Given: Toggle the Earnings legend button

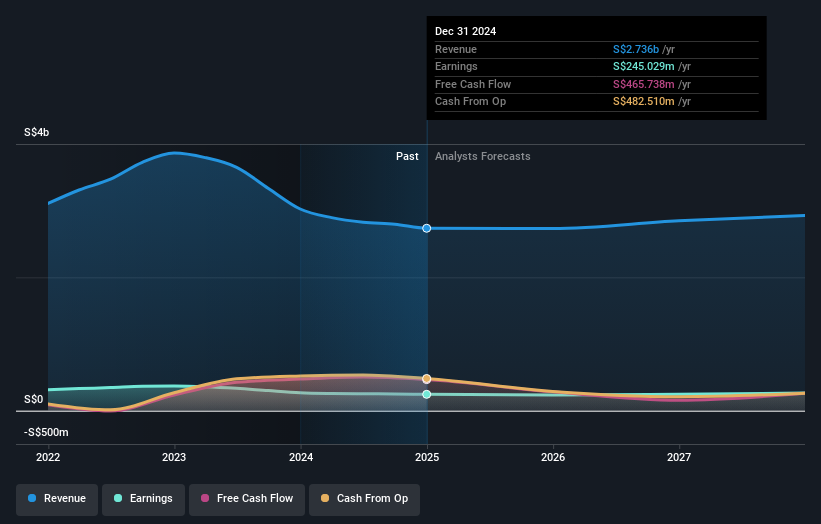Looking at the screenshot, I should (143, 499).
